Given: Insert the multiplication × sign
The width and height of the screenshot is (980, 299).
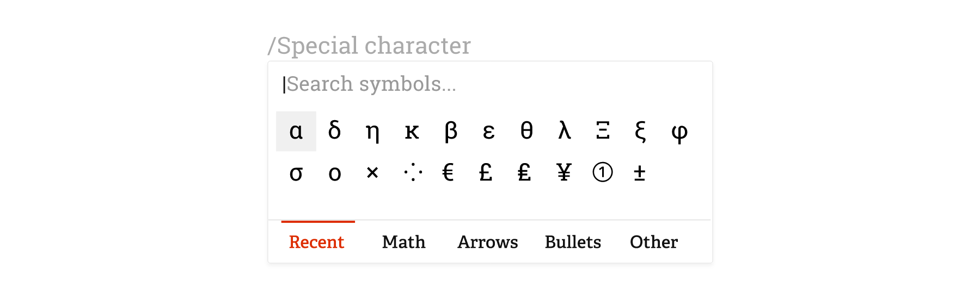Looking at the screenshot, I should pos(372,173).
